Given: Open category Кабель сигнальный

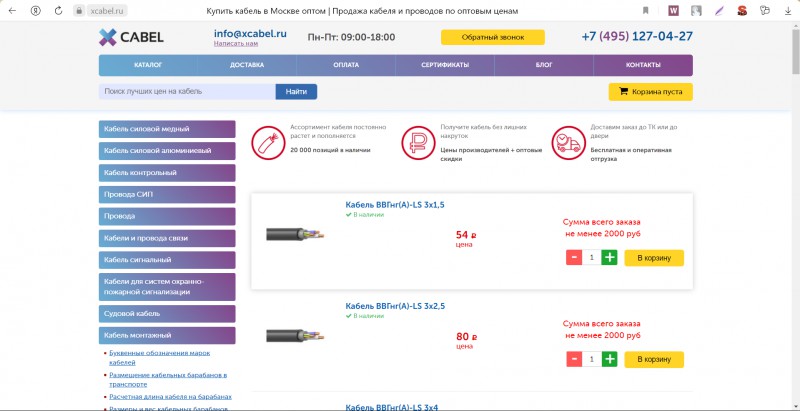Looking at the screenshot, I should [167, 260].
